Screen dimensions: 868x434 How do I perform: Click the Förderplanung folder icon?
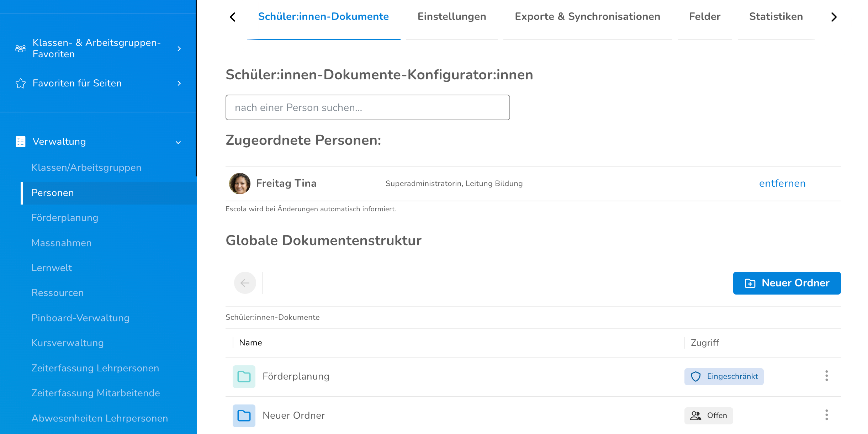click(x=244, y=376)
